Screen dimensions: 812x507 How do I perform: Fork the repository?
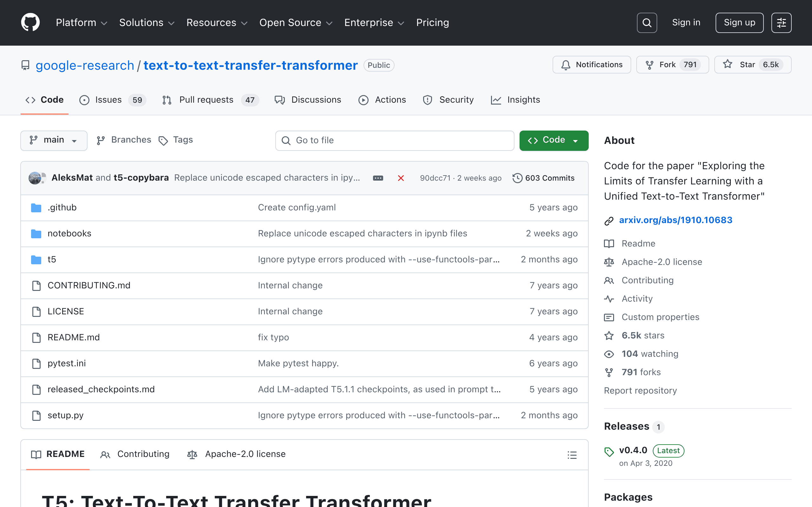click(672, 65)
